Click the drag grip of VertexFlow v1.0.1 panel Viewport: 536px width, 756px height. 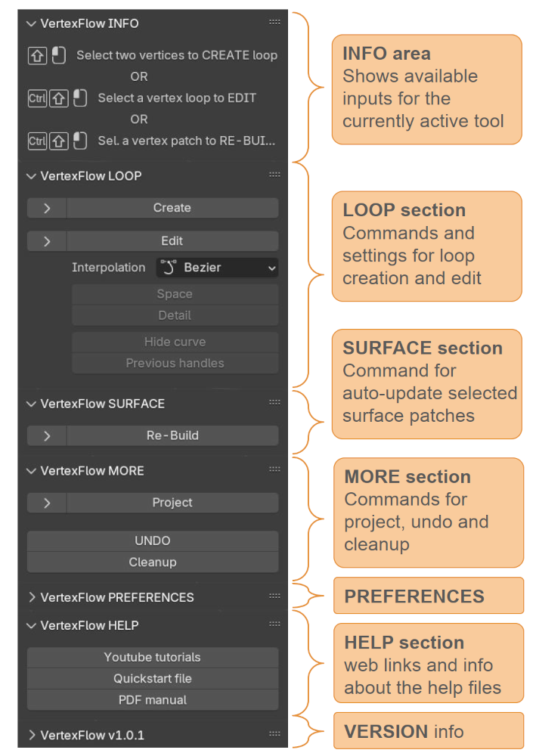click(274, 734)
